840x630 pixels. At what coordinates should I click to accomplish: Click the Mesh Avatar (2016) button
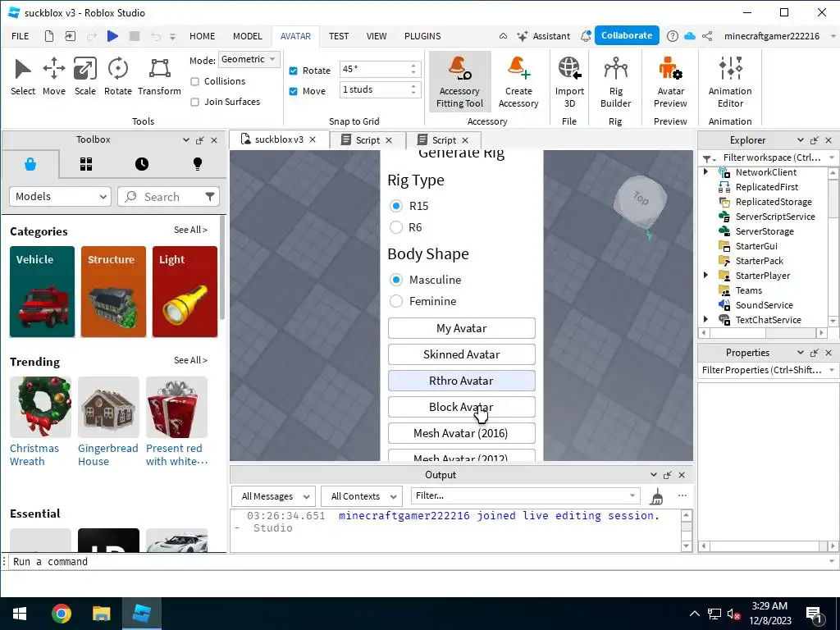(461, 433)
